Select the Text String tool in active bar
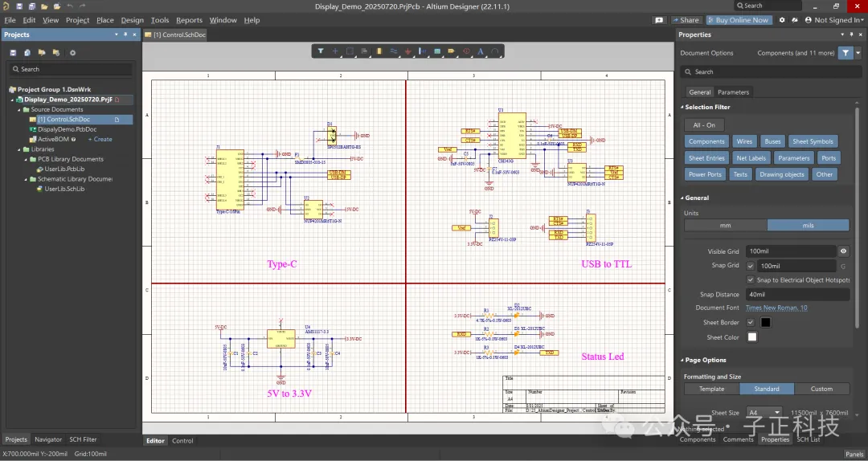The image size is (868, 461). [481, 51]
